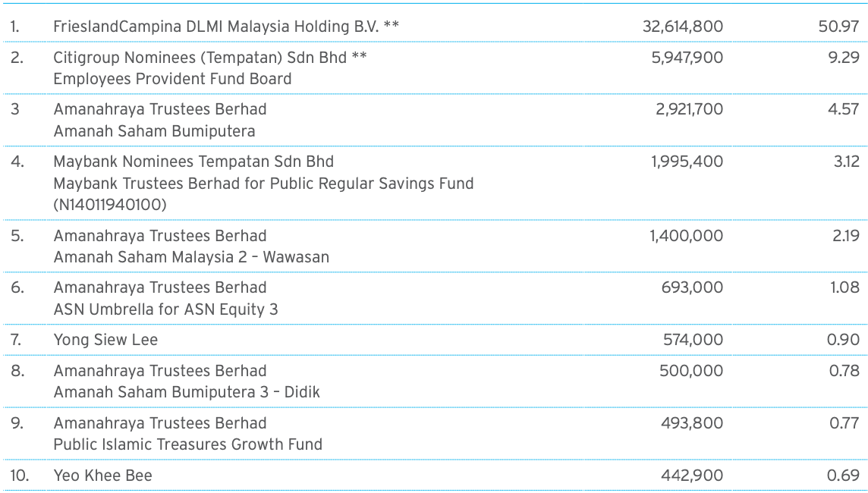This screenshot has height=493, width=868.
Task: Select Amanah Saham Malaysia 2 – Wawasan line
Action: pos(191,257)
